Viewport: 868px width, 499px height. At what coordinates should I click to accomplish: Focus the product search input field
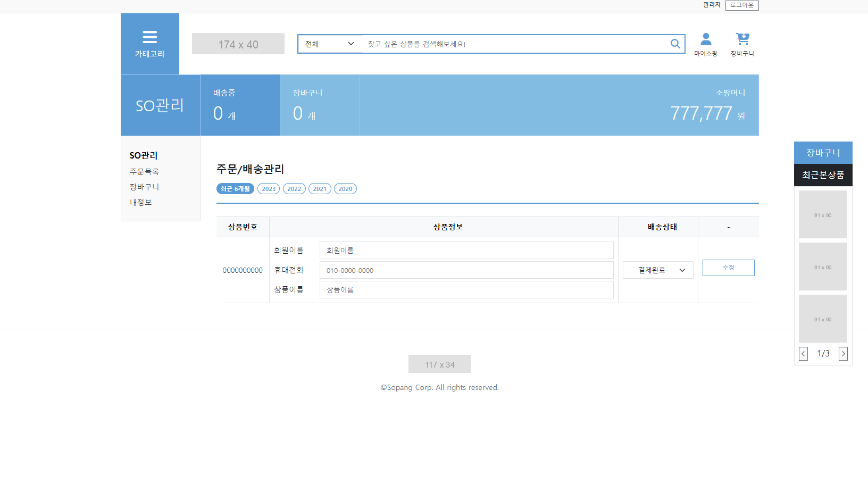pos(513,44)
